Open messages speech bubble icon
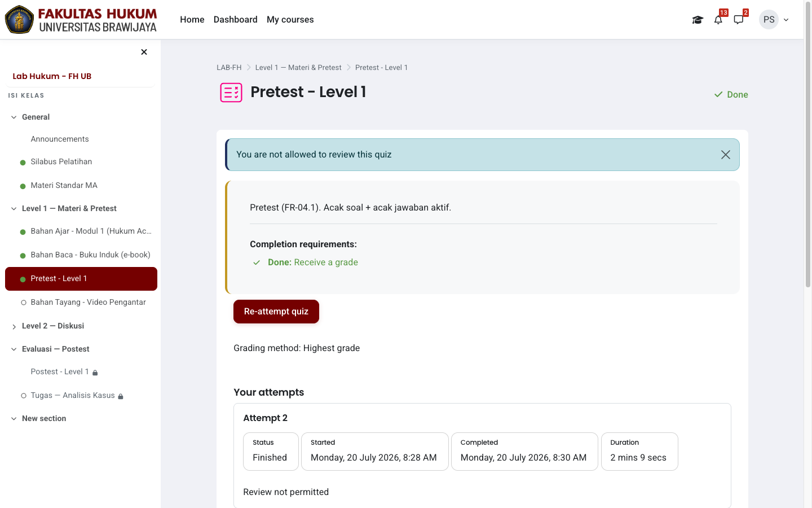The image size is (812, 508). click(739, 20)
